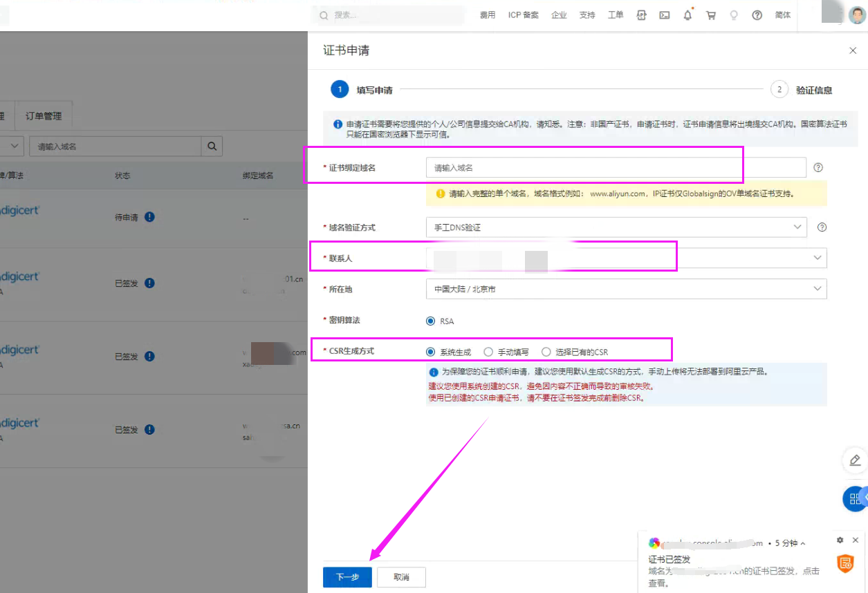The image size is (868, 593).
Task: Switch to 订单管理 tab
Action: [x=44, y=116]
